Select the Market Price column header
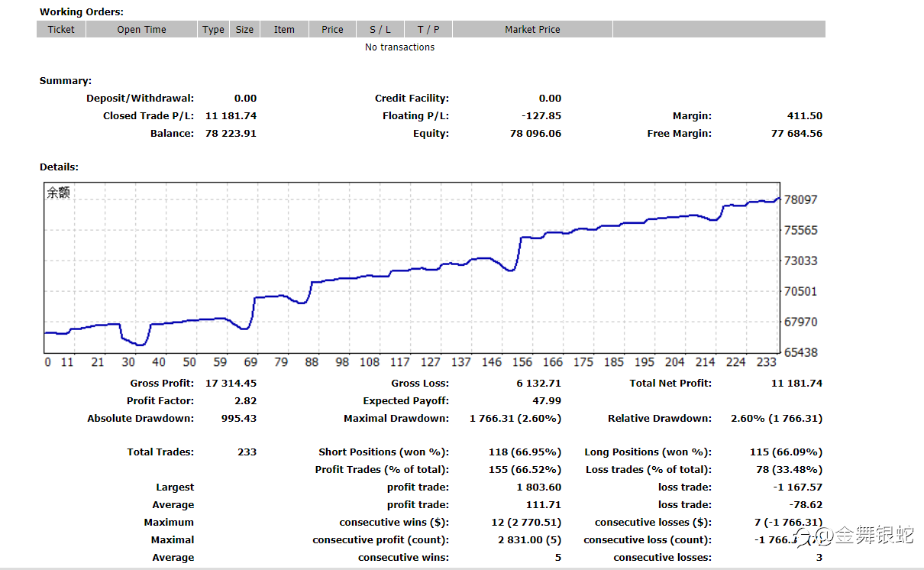The width and height of the screenshot is (924, 570). (532, 29)
